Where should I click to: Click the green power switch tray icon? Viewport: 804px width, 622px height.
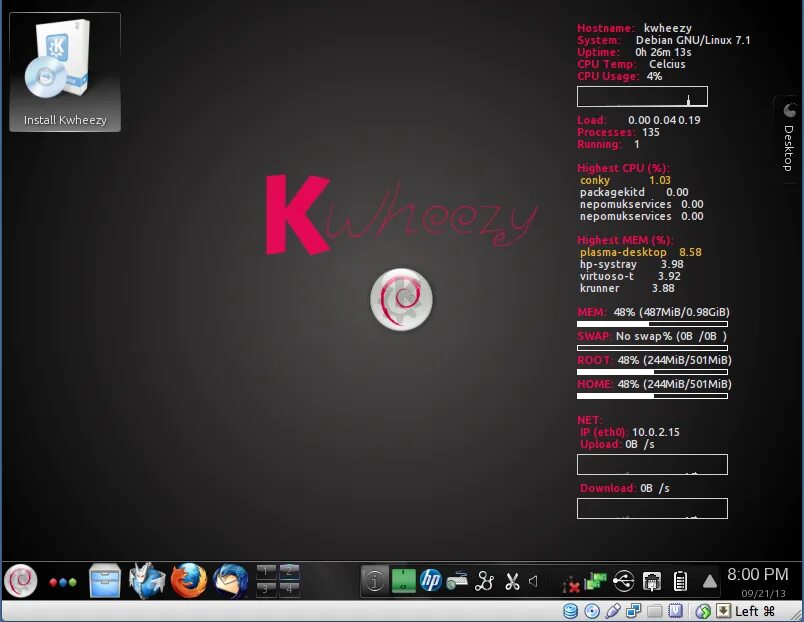pos(404,581)
